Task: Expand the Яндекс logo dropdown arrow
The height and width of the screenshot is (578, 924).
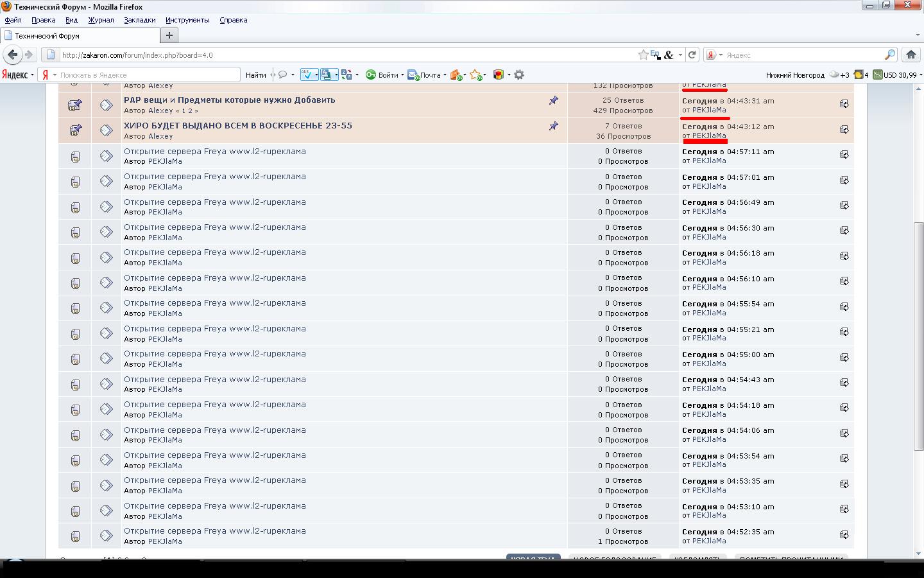Action: coord(32,75)
